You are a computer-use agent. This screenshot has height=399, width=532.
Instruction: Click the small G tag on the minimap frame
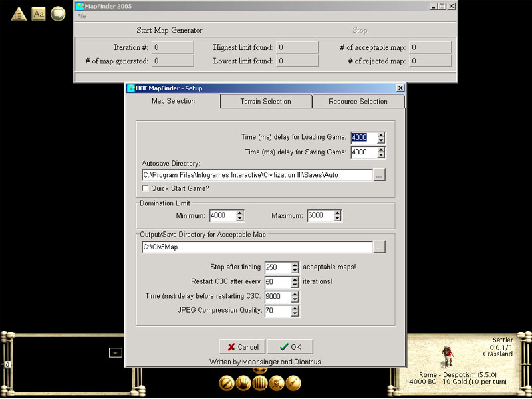pos(7,364)
